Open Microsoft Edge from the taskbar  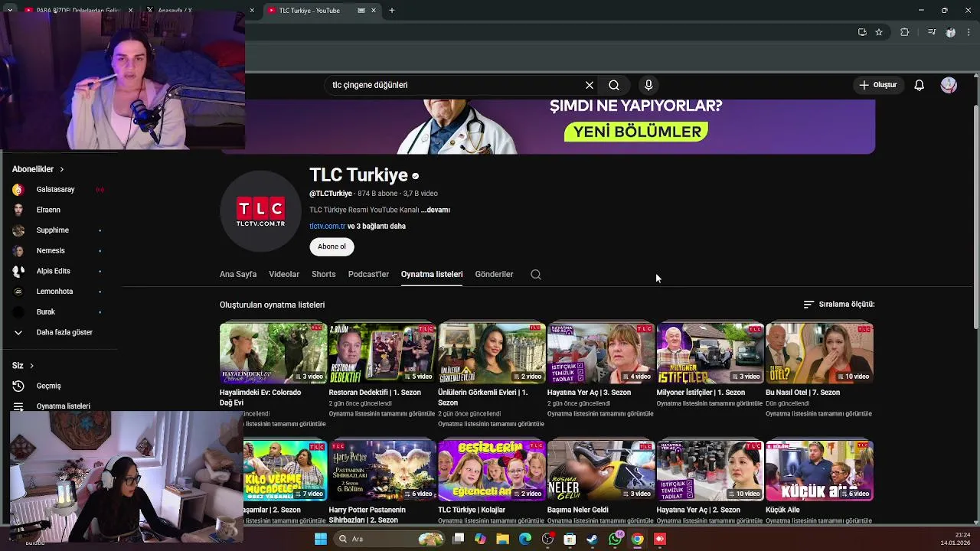(x=525, y=539)
